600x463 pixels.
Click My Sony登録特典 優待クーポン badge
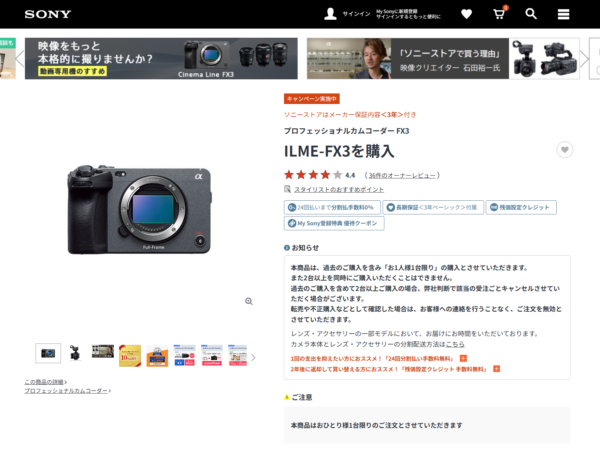pos(334,223)
